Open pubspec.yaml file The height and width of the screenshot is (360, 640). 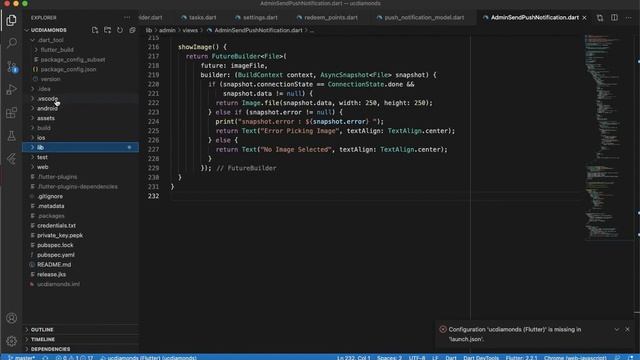coord(56,255)
